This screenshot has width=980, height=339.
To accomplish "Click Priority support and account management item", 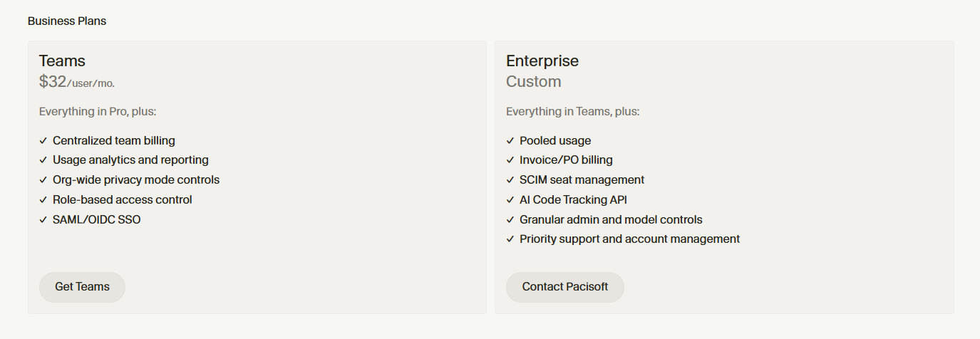I will tap(629, 239).
